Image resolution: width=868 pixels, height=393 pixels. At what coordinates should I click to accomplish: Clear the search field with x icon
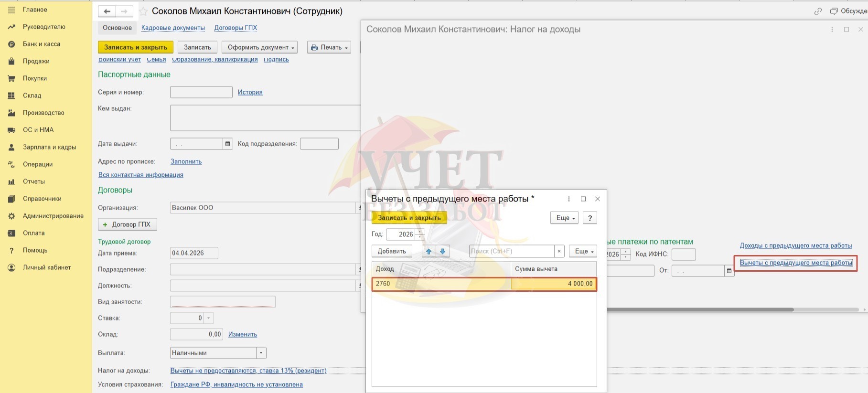click(x=559, y=251)
